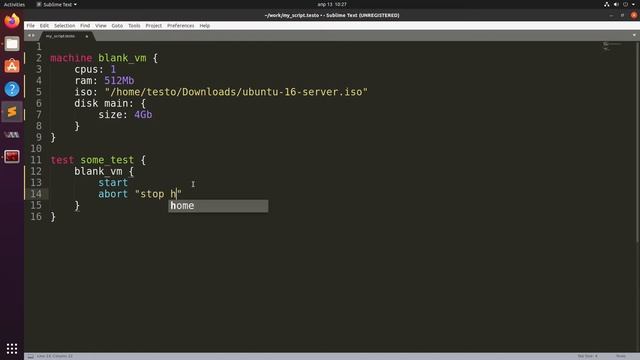Click line number 16 in the gutter
This screenshot has width=640, height=360.
pyautogui.click(x=36, y=217)
